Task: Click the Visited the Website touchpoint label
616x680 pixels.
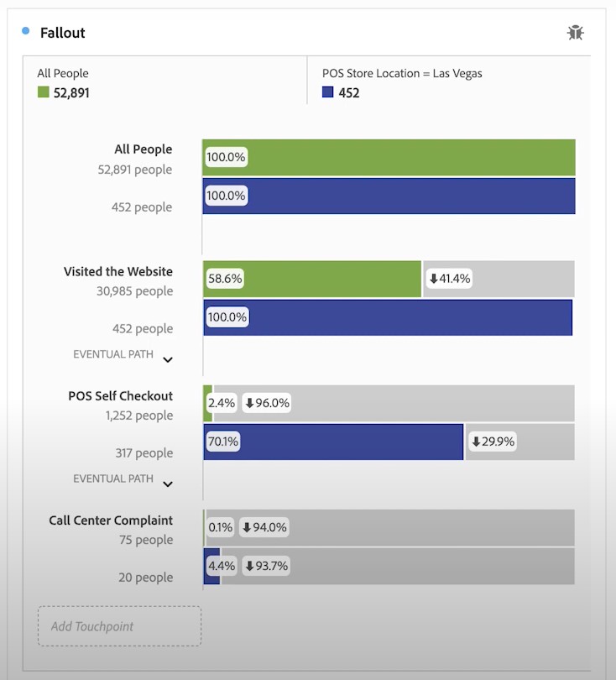Action: click(x=118, y=272)
